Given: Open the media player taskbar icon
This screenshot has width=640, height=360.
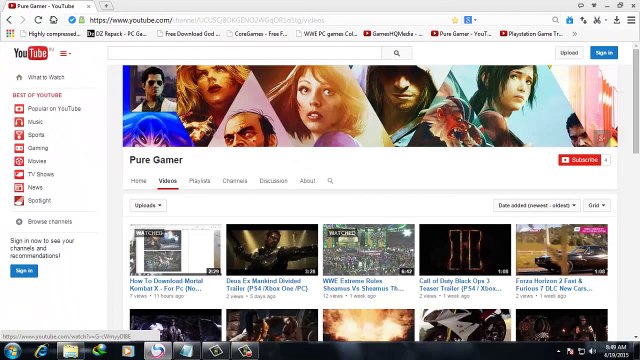Looking at the screenshot, I should pos(128,351).
